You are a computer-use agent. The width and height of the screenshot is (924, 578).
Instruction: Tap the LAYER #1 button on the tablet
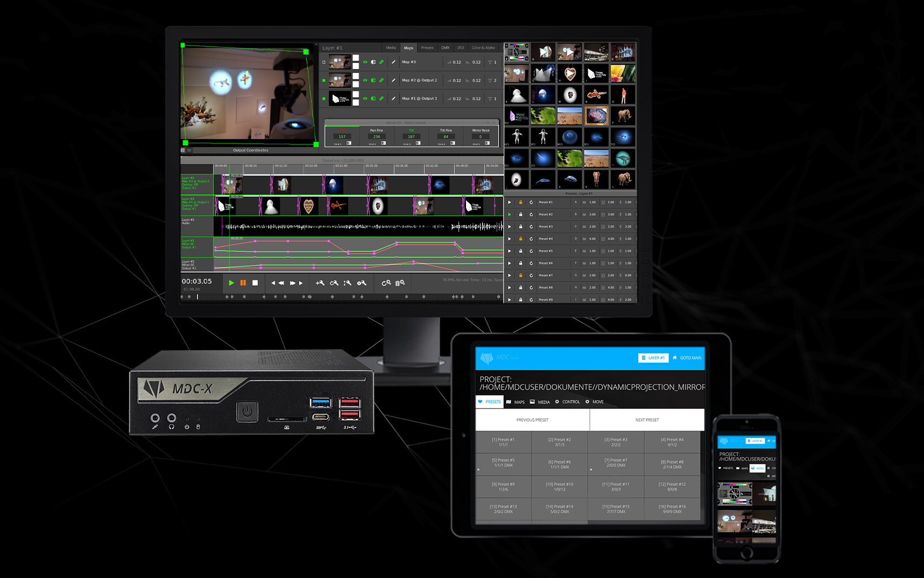(x=653, y=358)
